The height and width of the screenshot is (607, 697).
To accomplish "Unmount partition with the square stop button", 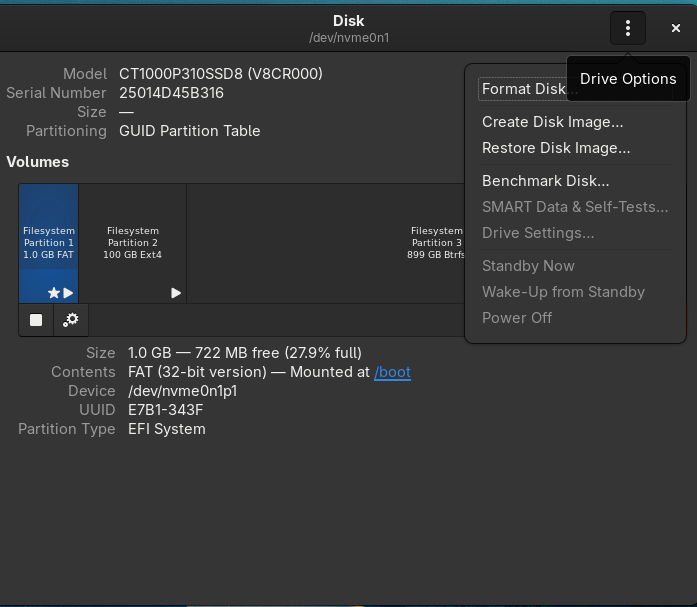I will (x=36, y=320).
